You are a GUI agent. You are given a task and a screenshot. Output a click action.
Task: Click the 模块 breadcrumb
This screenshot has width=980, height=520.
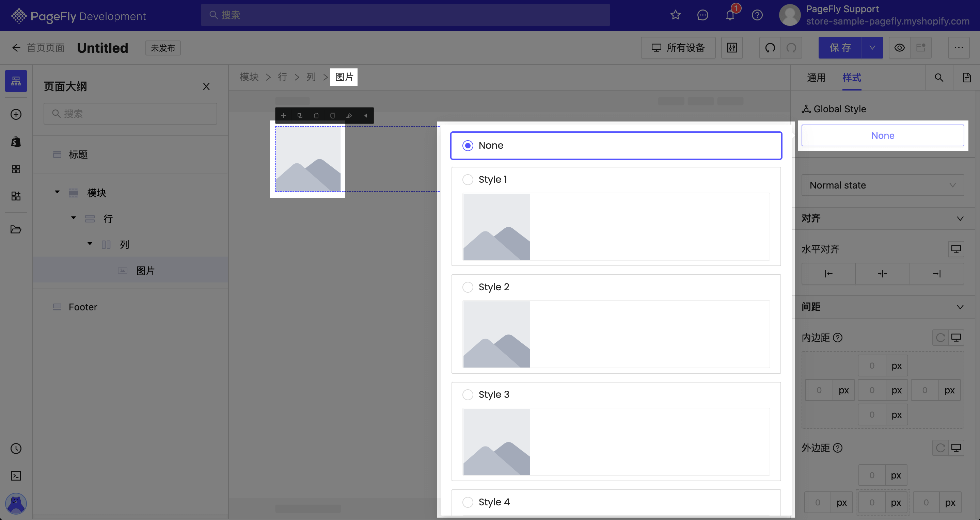249,77
